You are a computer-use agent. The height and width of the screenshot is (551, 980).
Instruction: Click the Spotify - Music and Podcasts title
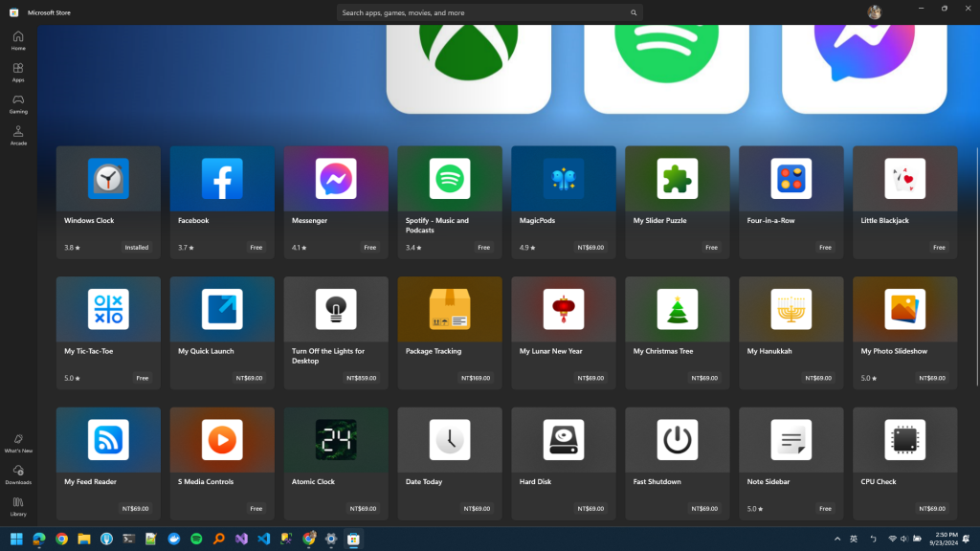[436, 226]
